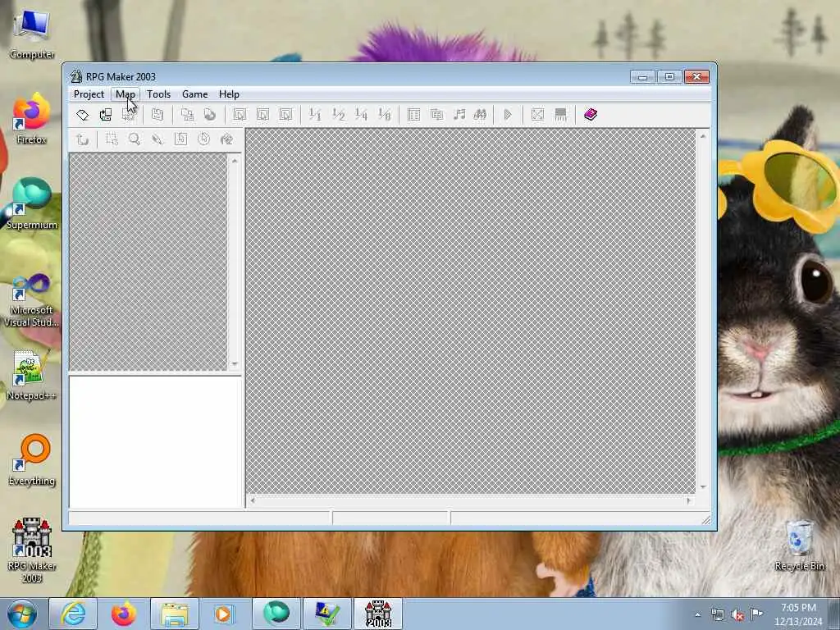Image resolution: width=840 pixels, height=630 pixels.
Task: Select the Everything desktop shortcut
Action: (x=32, y=460)
